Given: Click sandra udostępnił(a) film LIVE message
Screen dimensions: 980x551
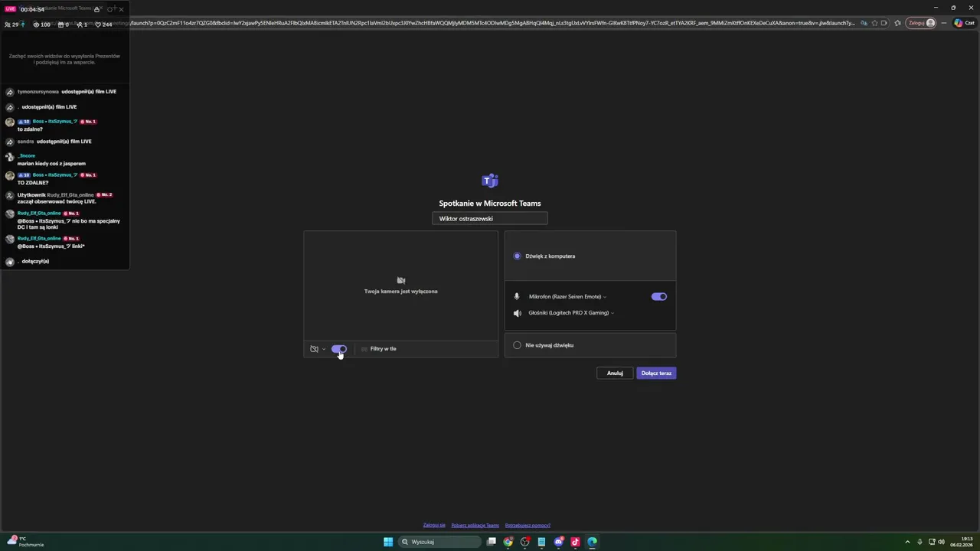Looking at the screenshot, I should [x=54, y=142].
